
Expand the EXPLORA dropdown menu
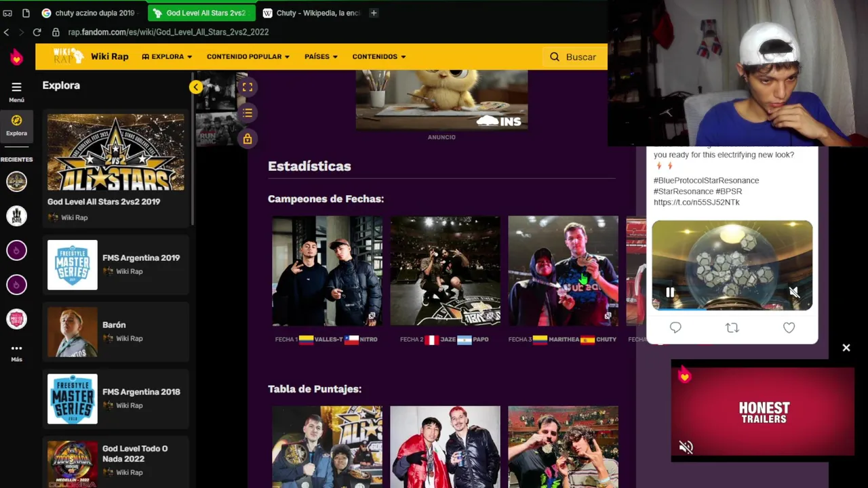(x=167, y=57)
